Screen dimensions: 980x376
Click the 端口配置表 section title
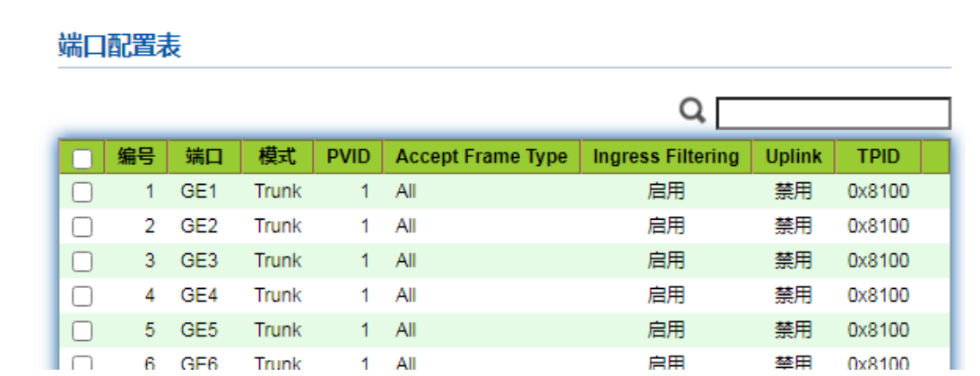[119, 46]
